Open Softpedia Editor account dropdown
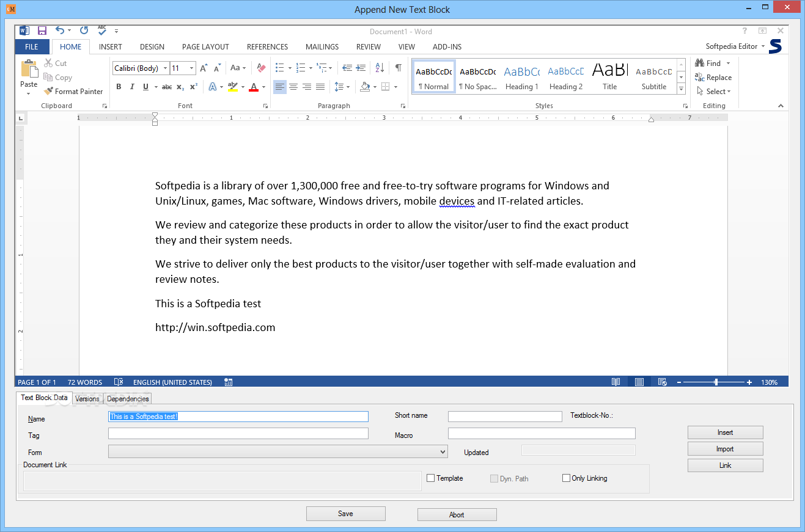Screen dimensions: 805x532 [x=735, y=46]
